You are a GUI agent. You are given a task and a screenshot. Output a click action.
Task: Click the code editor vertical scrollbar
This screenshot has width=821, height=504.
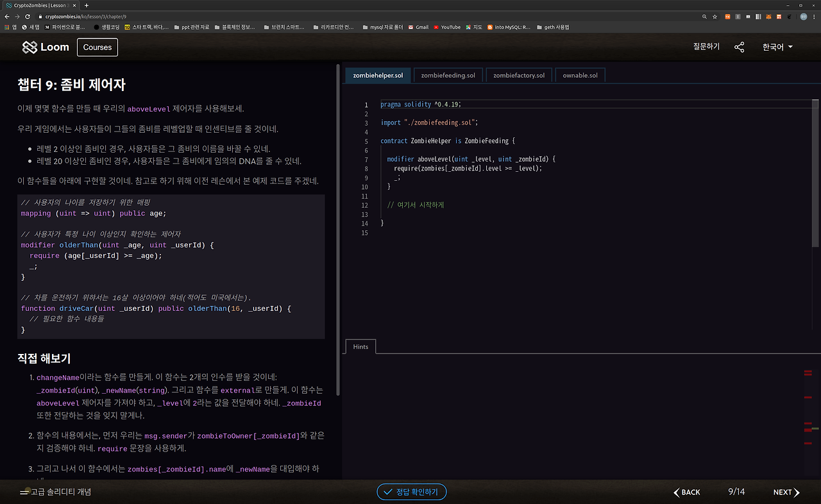[816, 173]
